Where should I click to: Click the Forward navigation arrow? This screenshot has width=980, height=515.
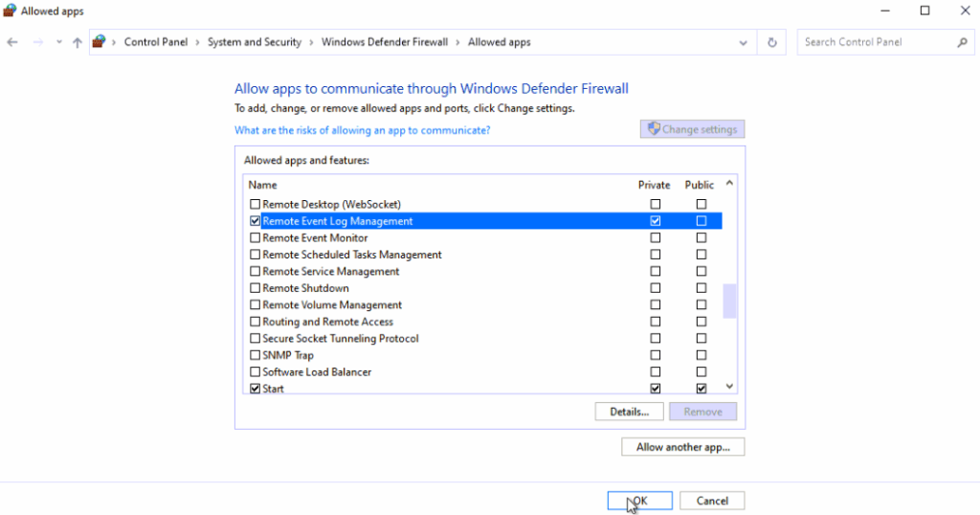click(x=38, y=42)
